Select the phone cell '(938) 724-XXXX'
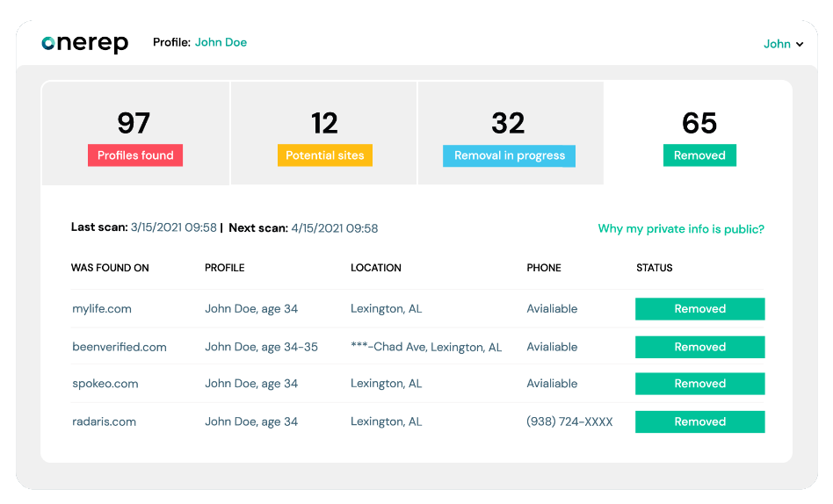 tap(569, 421)
